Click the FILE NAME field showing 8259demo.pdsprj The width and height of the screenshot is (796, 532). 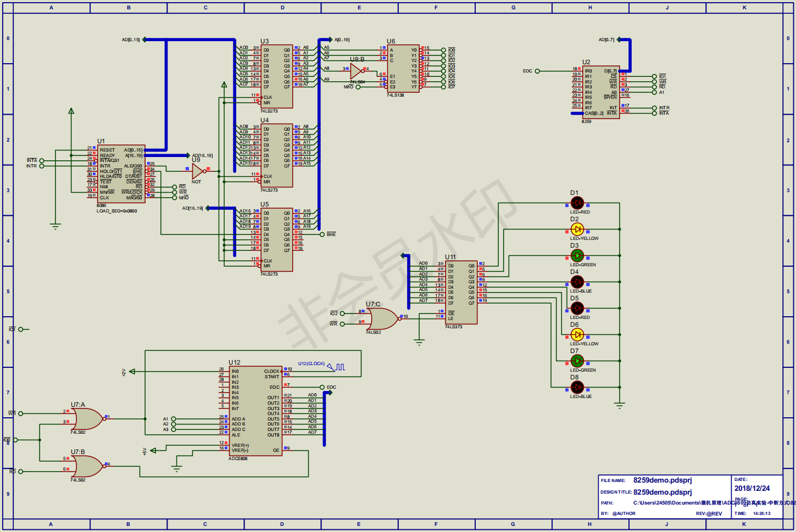point(661,480)
